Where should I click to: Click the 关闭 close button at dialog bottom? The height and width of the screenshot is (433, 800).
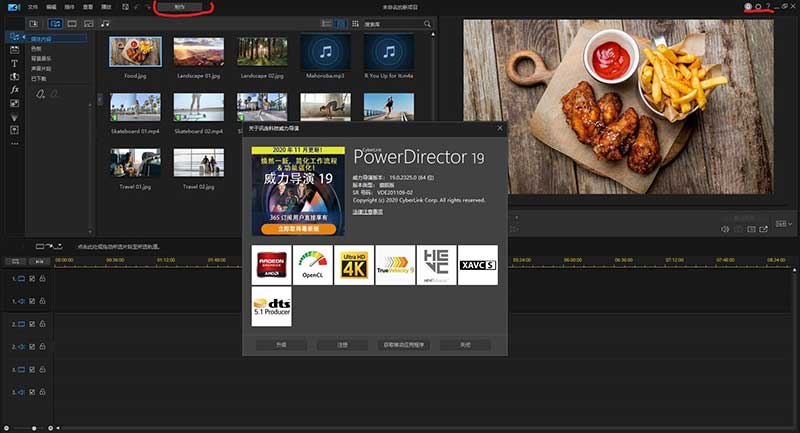[465, 345]
